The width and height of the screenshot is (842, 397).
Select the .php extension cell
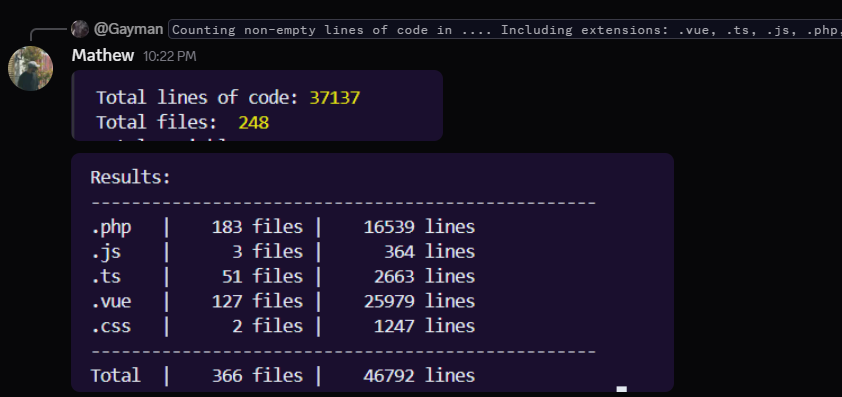(111, 227)
